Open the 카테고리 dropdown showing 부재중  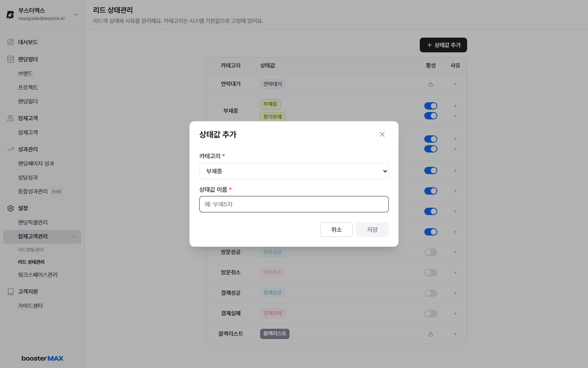294,171
